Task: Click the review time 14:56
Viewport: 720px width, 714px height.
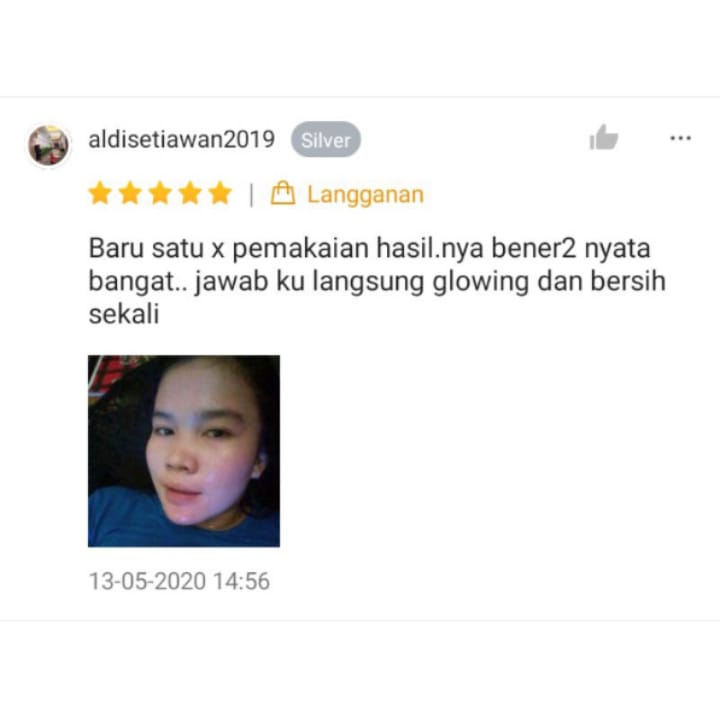Action: (242, 581)
